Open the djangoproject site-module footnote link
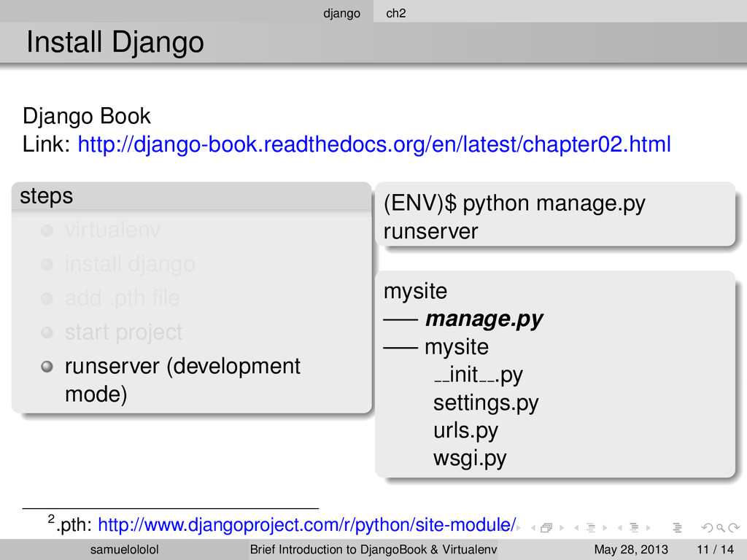This screenshot has width=747, height=560. point(307,525)
